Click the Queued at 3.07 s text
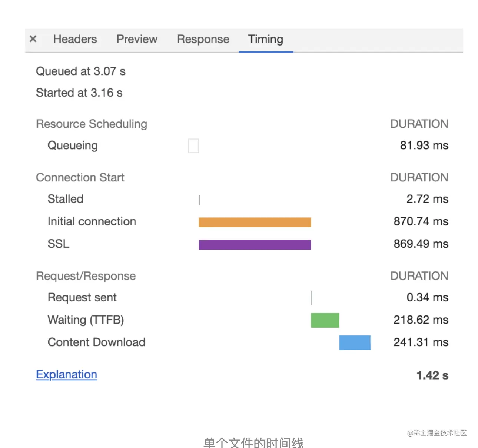Screen dimensions: 478x448 click(x=80, y=71)
